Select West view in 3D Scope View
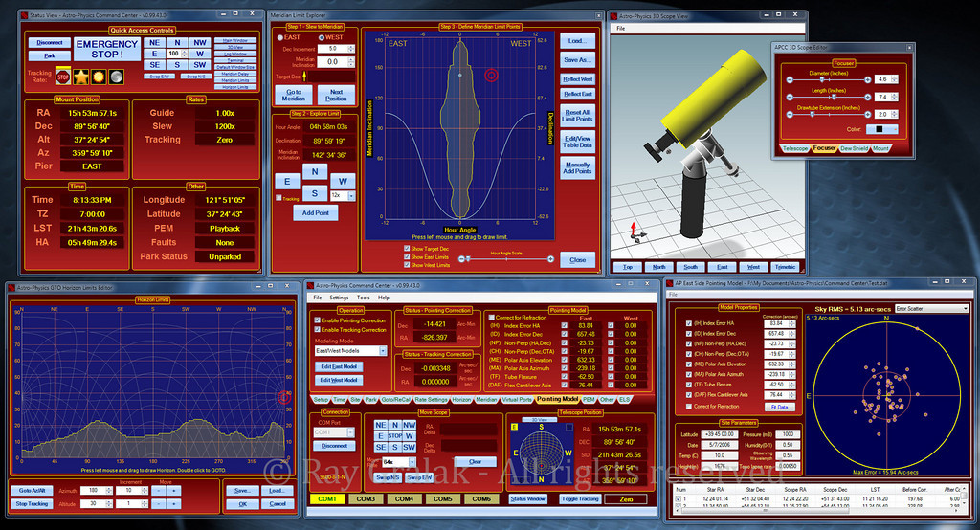This screenshot has width=980, height=530. point(754,267)
